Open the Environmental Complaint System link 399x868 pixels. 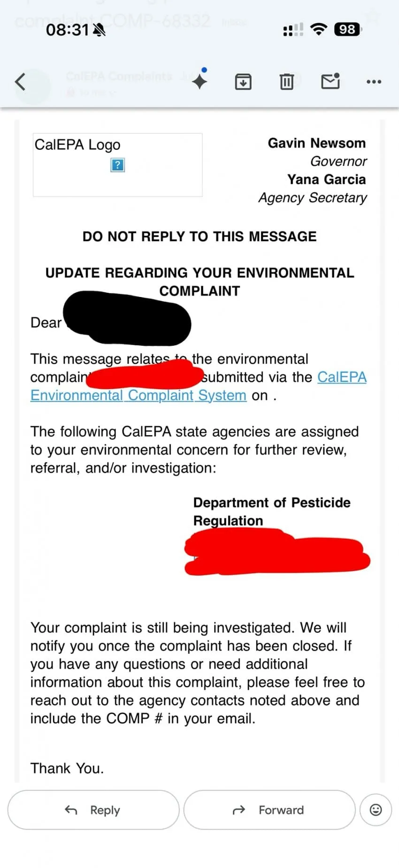tap(138, 395)
